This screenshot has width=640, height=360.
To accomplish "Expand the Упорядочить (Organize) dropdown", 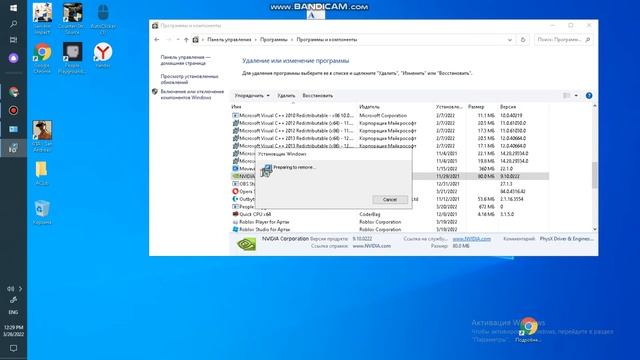I will [252, 96].
